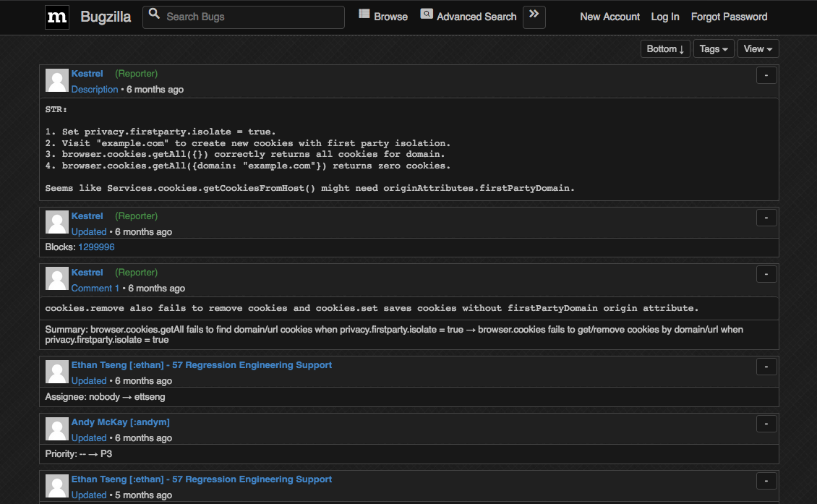
Task: Click Ethan Tseng's avatar image
Action: [x=56, y=371]
